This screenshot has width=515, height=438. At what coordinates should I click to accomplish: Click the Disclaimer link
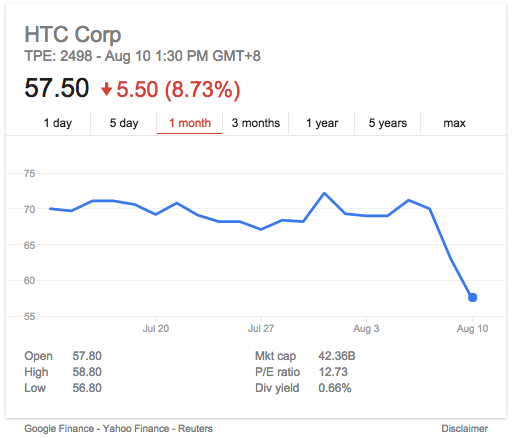point(464,428)
